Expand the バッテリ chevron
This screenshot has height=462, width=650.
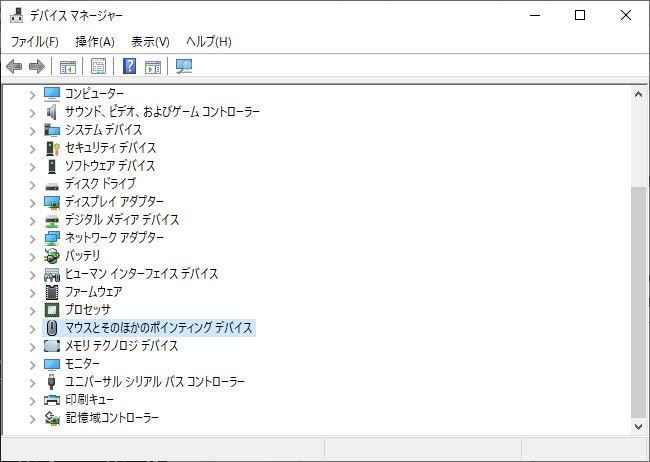(32, 257)
